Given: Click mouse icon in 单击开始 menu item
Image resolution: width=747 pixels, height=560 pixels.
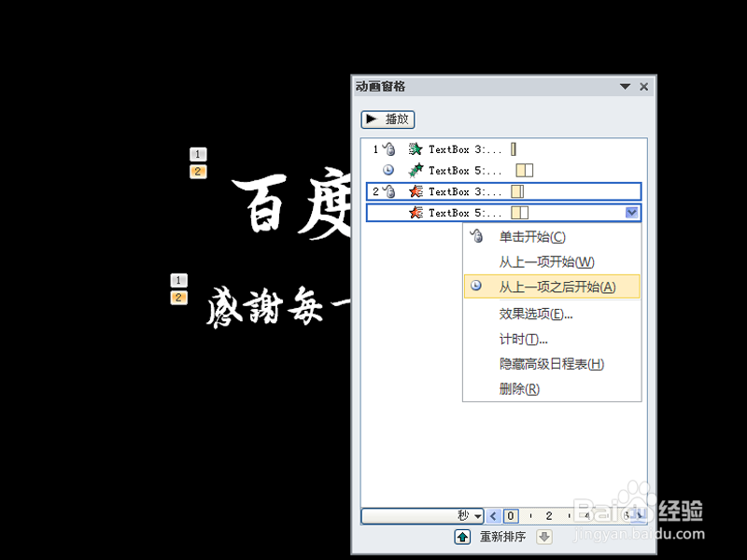Looking at the screenshot, I should tap(476, 236).
